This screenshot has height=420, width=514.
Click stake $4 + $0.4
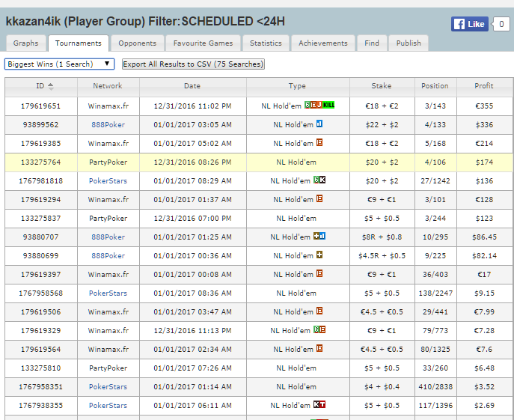click(382, 386)
